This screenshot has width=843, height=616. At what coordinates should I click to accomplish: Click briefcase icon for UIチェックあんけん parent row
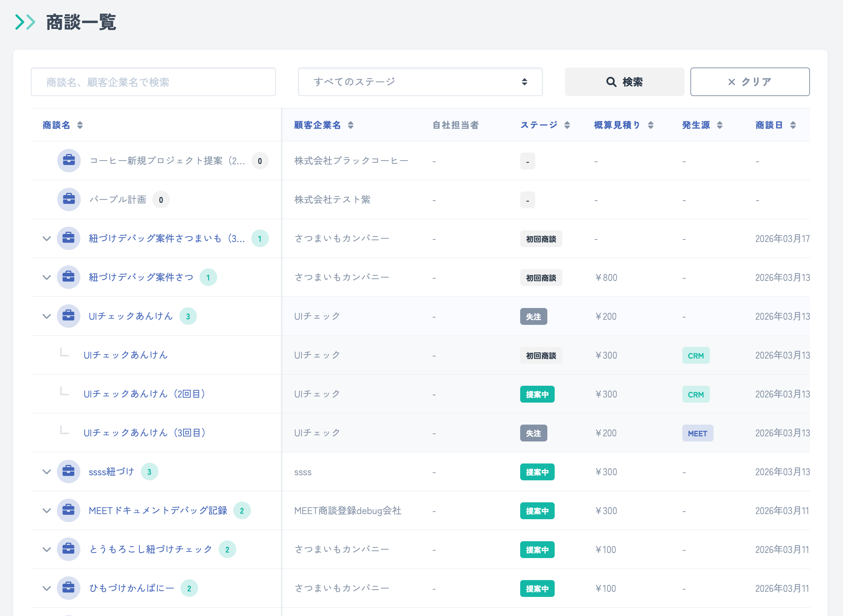coord(69,316)
